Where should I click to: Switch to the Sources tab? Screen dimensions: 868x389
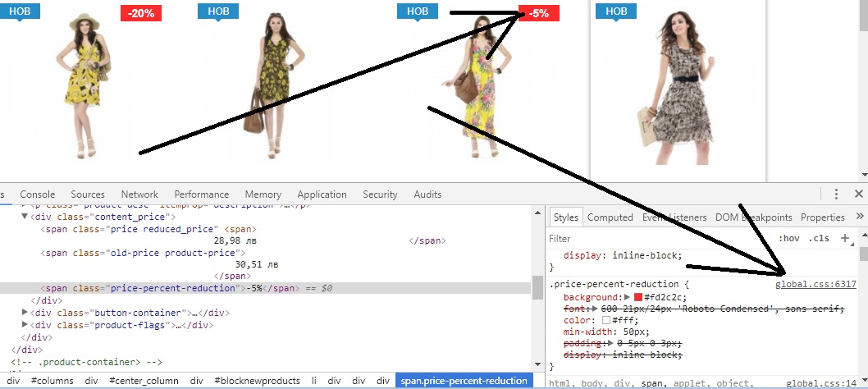click(88, 194)
